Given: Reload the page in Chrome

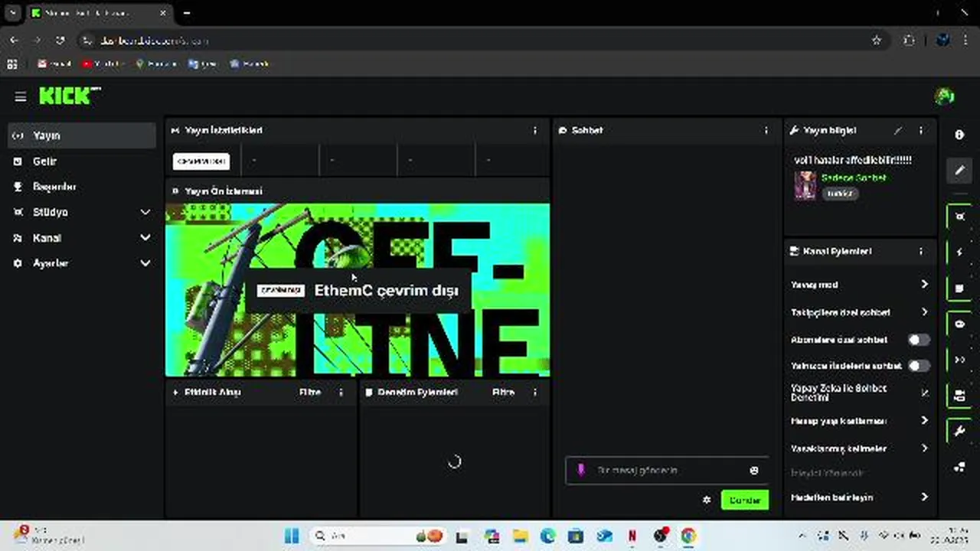Looking at the screenshot, I should click(60, 40).
